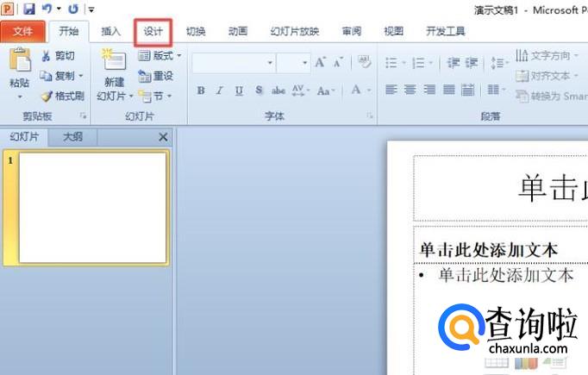Align text right
The image size is (588, 375).
pos(429,90)
